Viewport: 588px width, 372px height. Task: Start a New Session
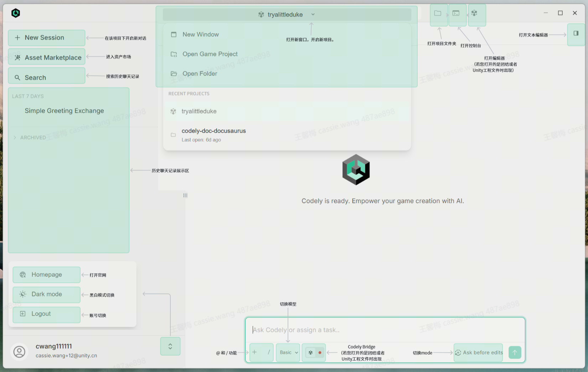47,37
